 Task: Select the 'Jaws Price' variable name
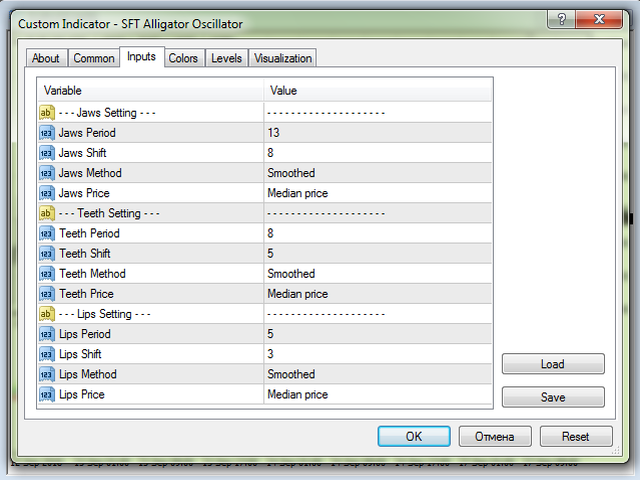coord(84,193)
